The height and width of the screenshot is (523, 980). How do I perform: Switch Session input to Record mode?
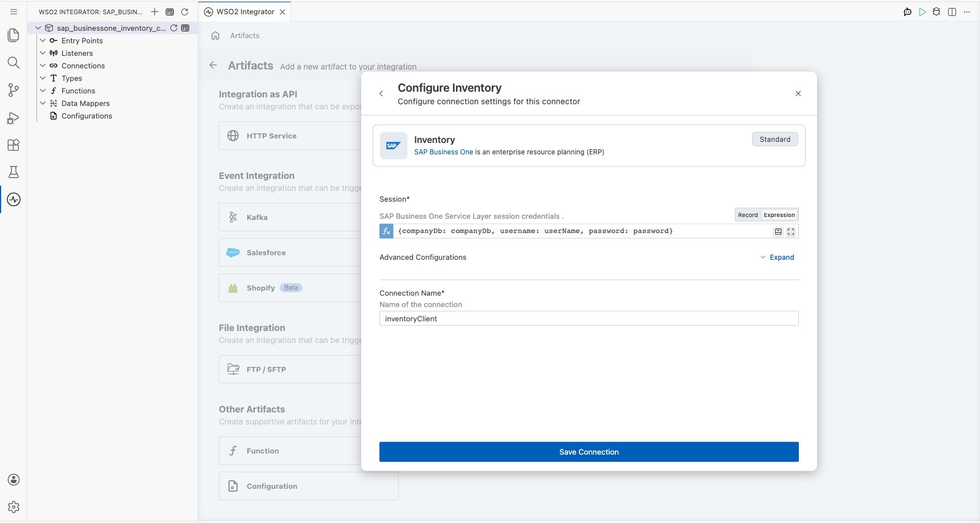pyautogui.click(x=748, y=215)
